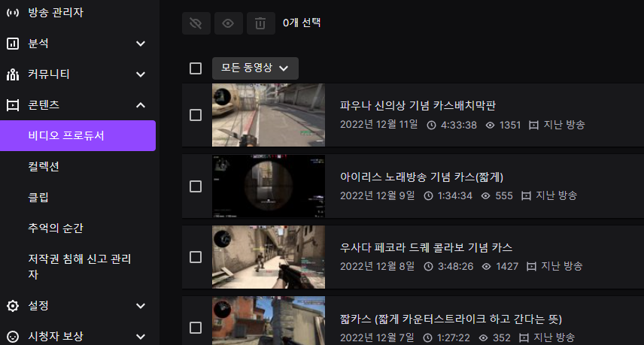The image size is (644, 345).
Task: Click the views eye icon beside 352
Action: click(484, 337)
